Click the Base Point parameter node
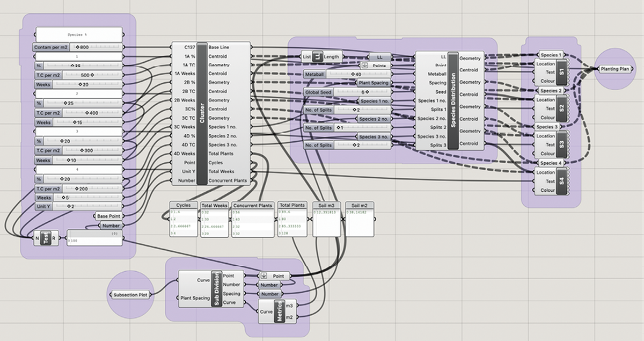This screenshot has width=644, height=341. (109, 216)
